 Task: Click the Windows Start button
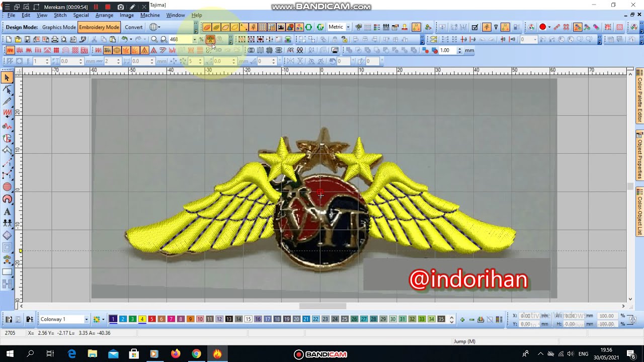10,354
